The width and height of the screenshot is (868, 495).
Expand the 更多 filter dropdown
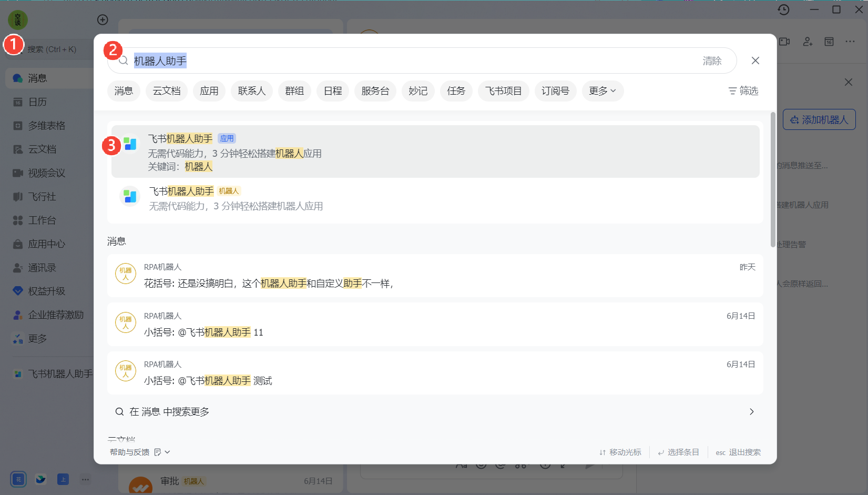(602, 91)
